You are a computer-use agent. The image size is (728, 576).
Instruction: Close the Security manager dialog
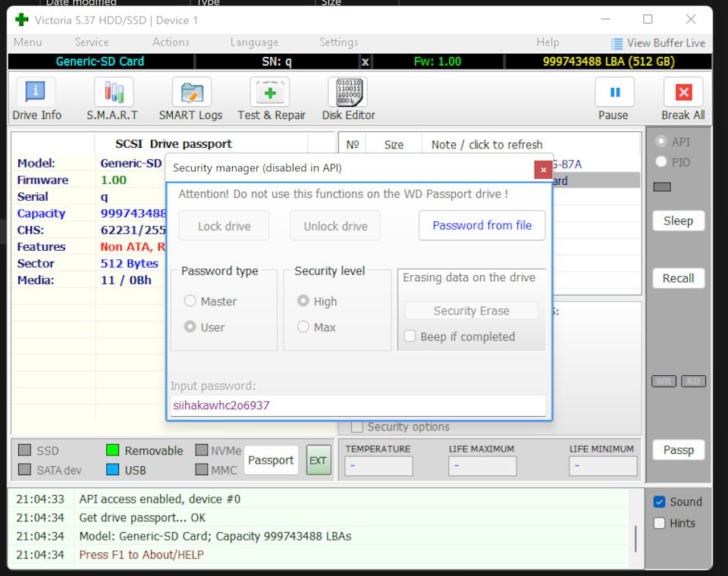[543, 170]
